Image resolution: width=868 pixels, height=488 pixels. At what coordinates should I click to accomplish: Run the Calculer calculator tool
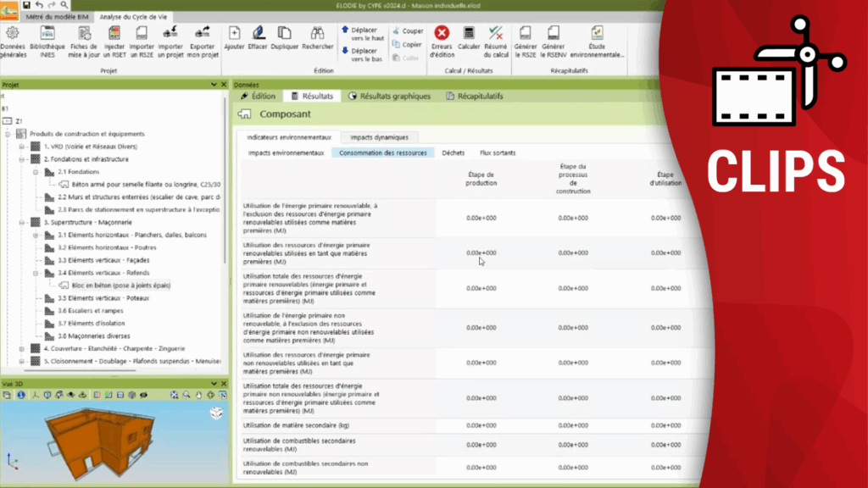pos(469,40)
